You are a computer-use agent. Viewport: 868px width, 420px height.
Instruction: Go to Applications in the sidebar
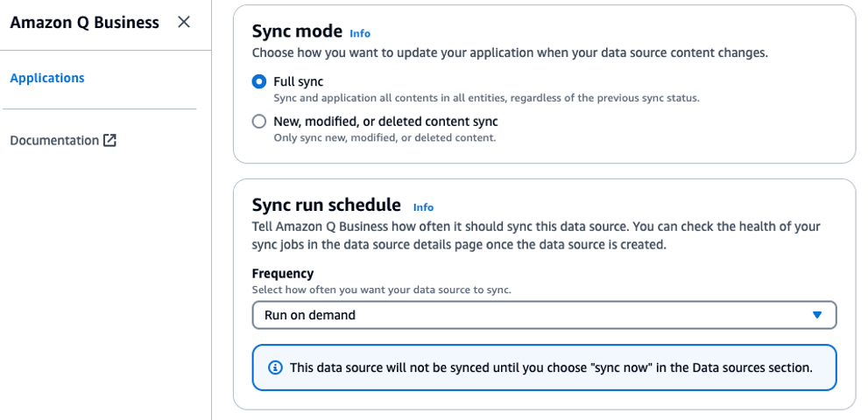coord(47,78)
